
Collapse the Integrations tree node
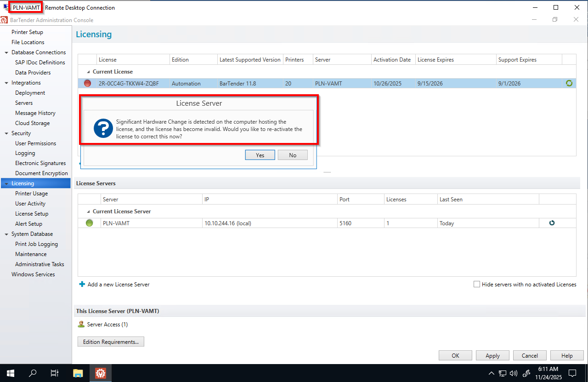coord(6,83)
